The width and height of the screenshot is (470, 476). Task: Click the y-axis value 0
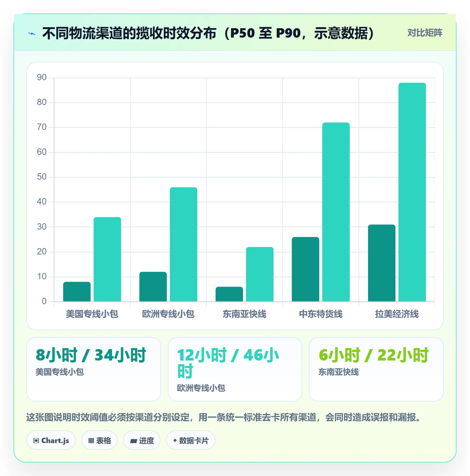pyautogui.click(x=44, y=301)
